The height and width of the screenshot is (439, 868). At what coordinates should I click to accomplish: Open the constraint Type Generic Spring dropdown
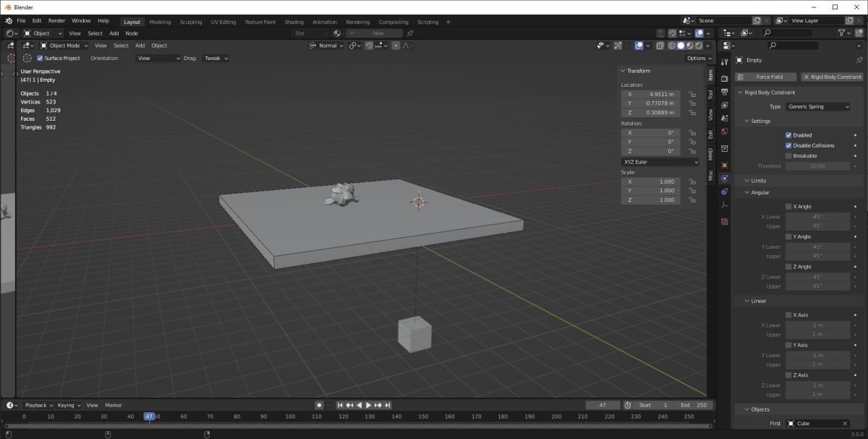[x=817, y=106]
